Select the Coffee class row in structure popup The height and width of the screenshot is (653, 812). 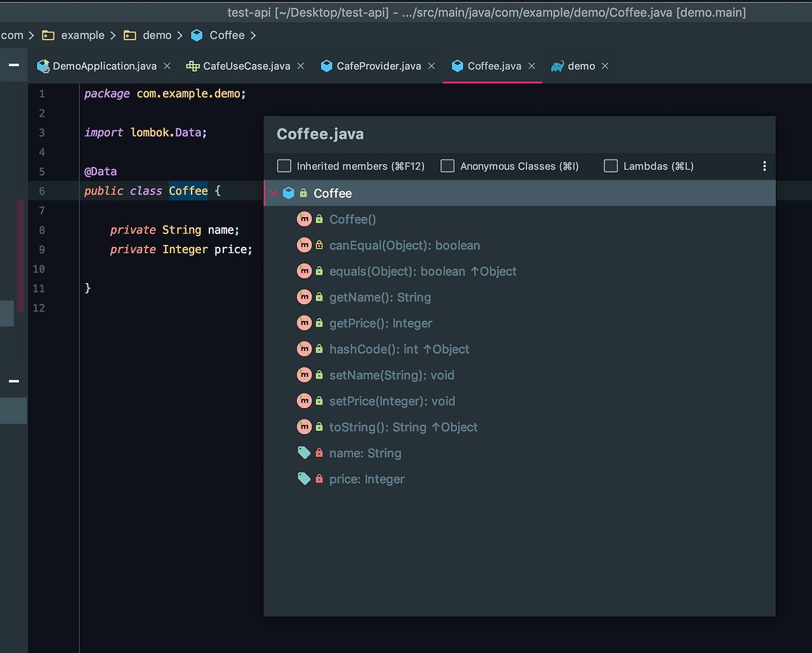pyautogui.click(x=520, y=193)
